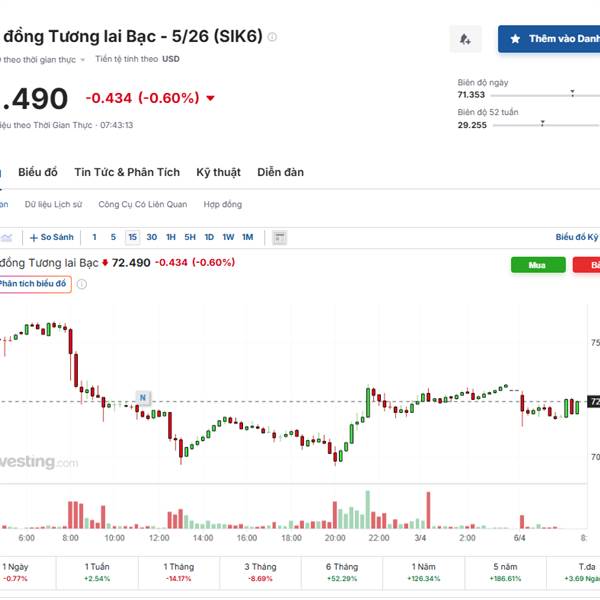600x600 pixels.
Task: Click the daily range slider marker
Action: click(572, 93)
